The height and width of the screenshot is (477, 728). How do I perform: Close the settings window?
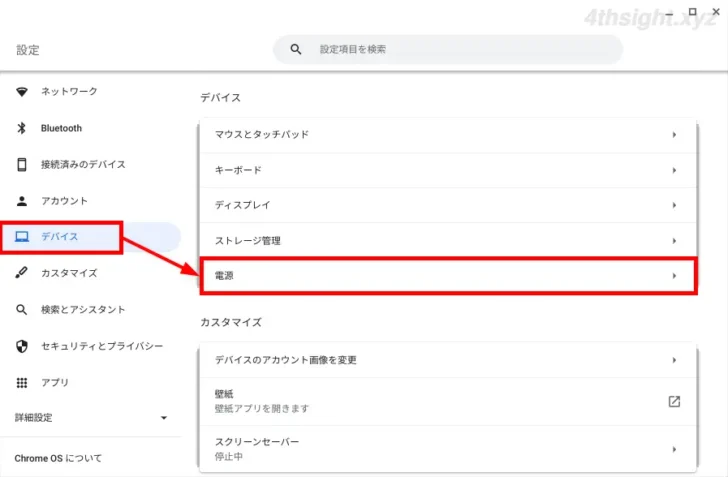coord(716,12)
